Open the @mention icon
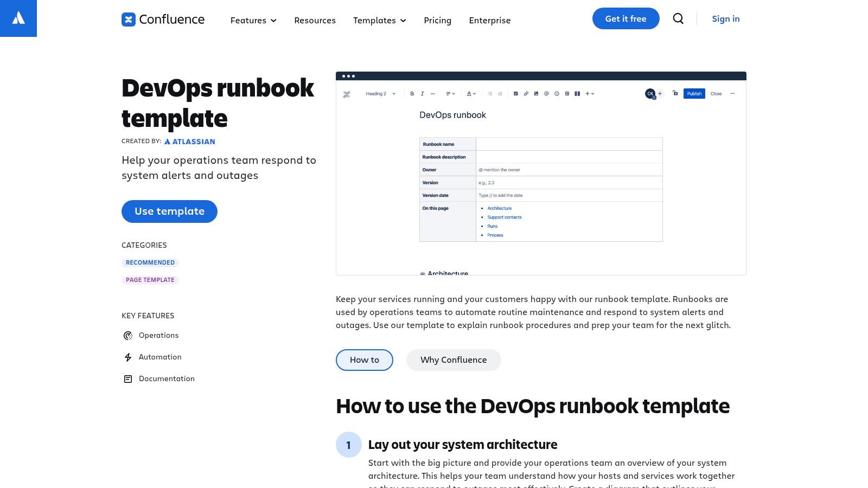Screen dimensions: 868x488 pyautogui.click(x=546, y=93)
